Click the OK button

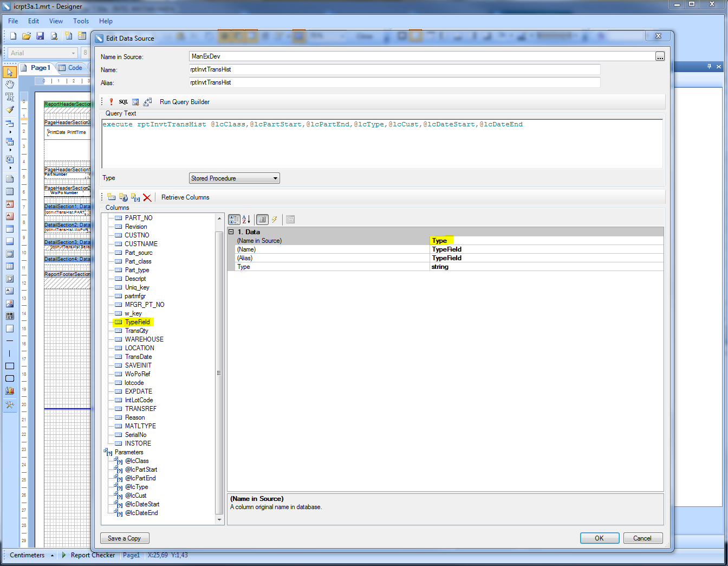[x=599, y=538]
